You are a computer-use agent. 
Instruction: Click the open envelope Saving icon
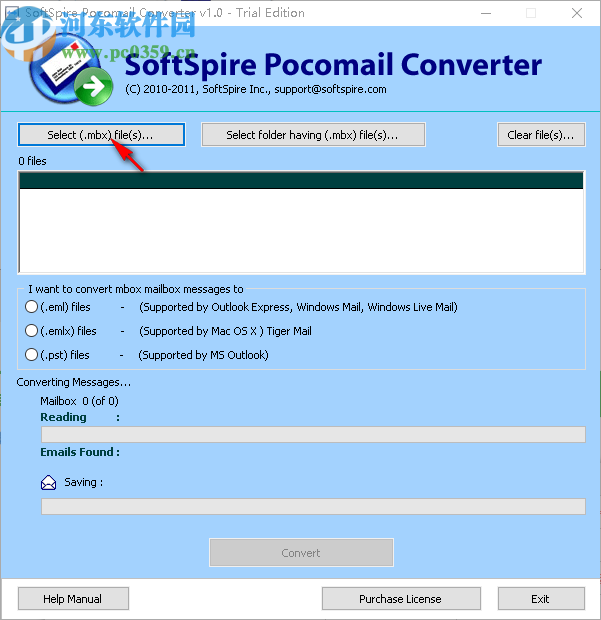coord(48,482)
